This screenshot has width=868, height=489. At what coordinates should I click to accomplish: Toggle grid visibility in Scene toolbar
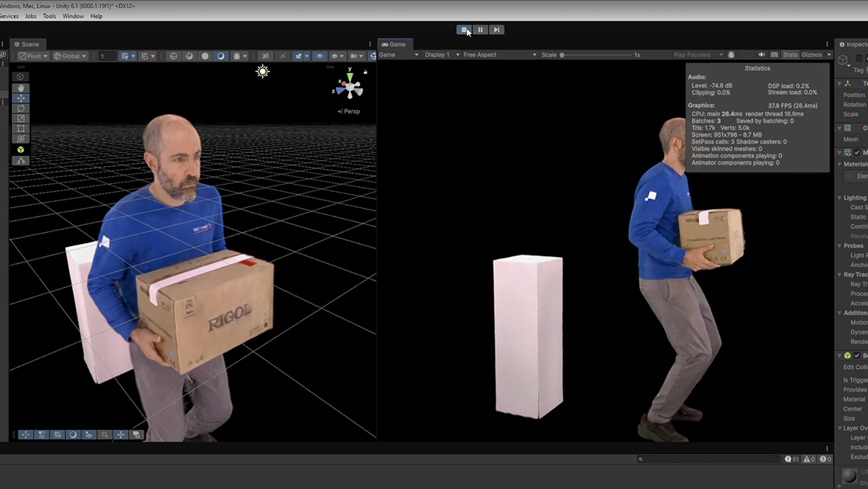coord(125,56)
